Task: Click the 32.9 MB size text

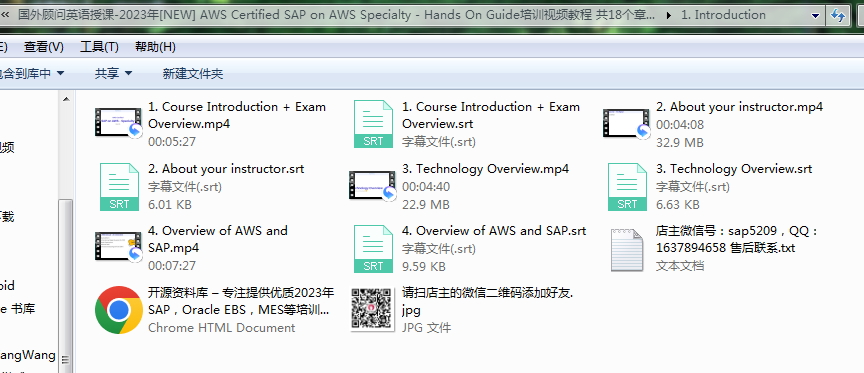Action: [679, 143]
